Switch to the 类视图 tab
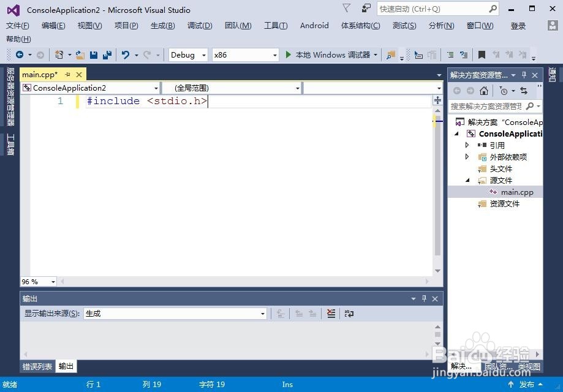The image size is (563, 392). coord(529,366)
